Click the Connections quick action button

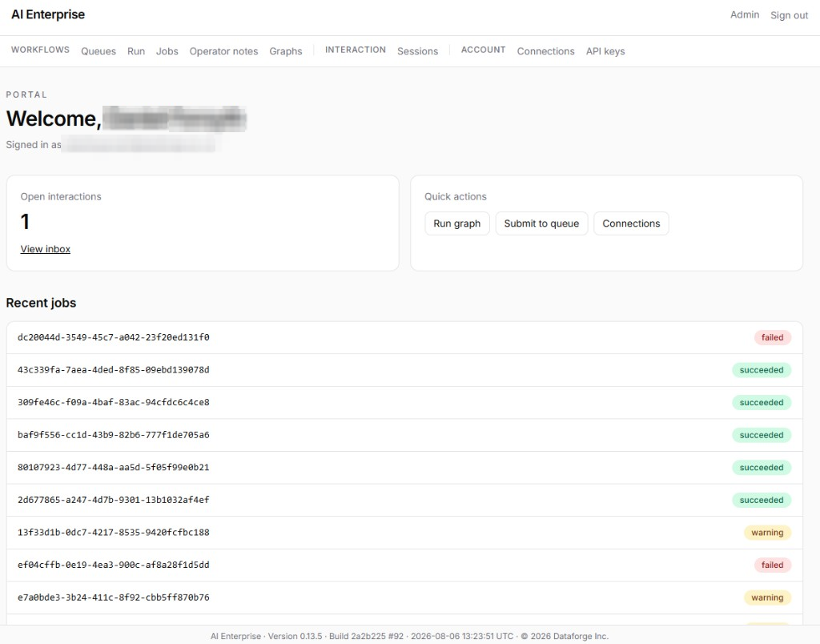[631, 223]
